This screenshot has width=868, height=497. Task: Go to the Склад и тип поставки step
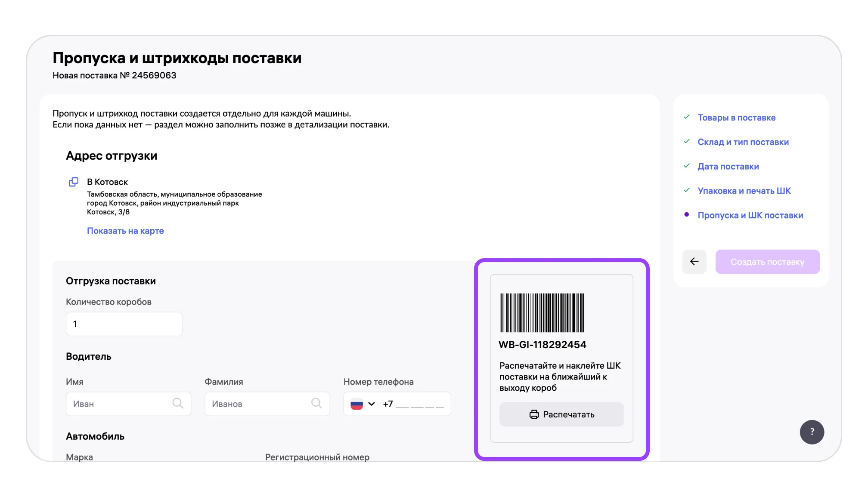[743, 142]
